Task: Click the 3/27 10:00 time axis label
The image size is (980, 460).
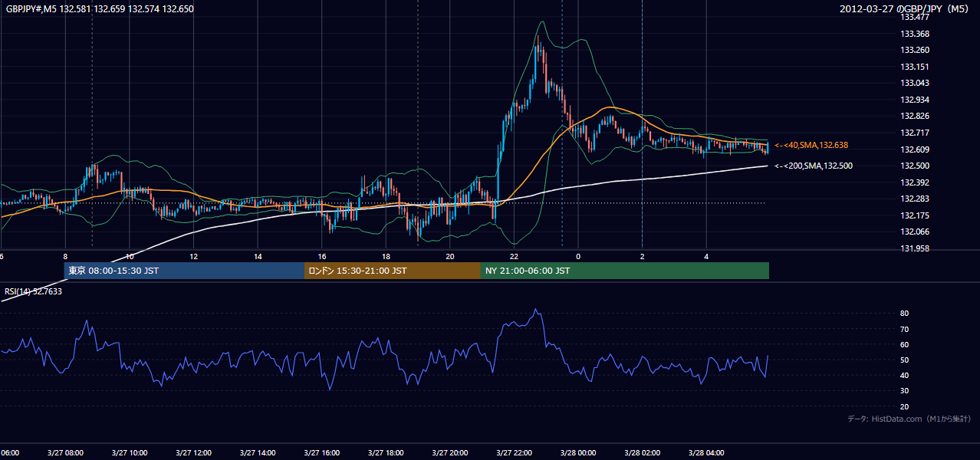Action: [x=130, y=452]
